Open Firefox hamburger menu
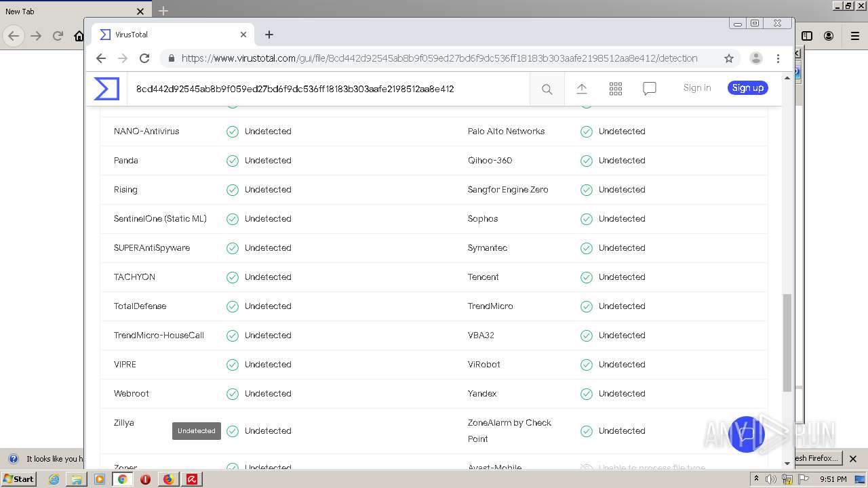The image size is (868, 488). point(854,36)
